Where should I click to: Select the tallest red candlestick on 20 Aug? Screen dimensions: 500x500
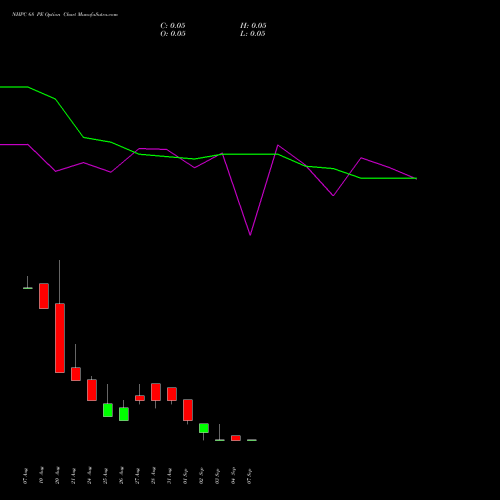(x=60, y=338)
